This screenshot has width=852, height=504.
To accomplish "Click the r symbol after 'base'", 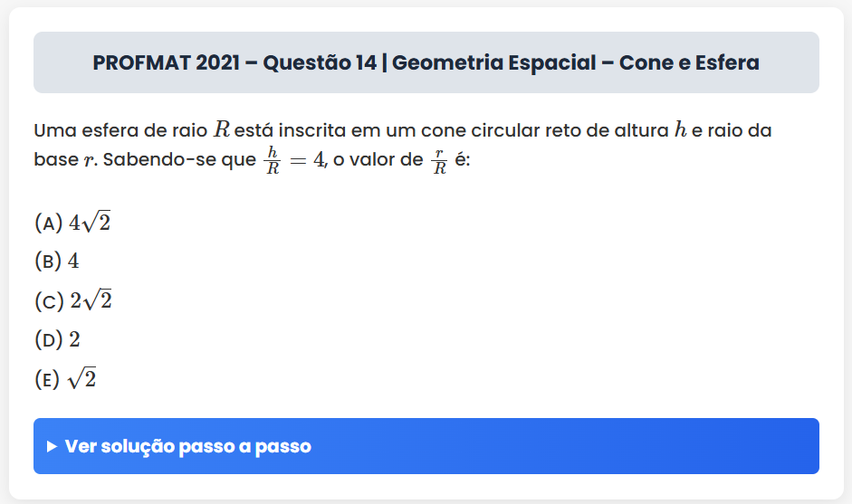I will (88, 161).
